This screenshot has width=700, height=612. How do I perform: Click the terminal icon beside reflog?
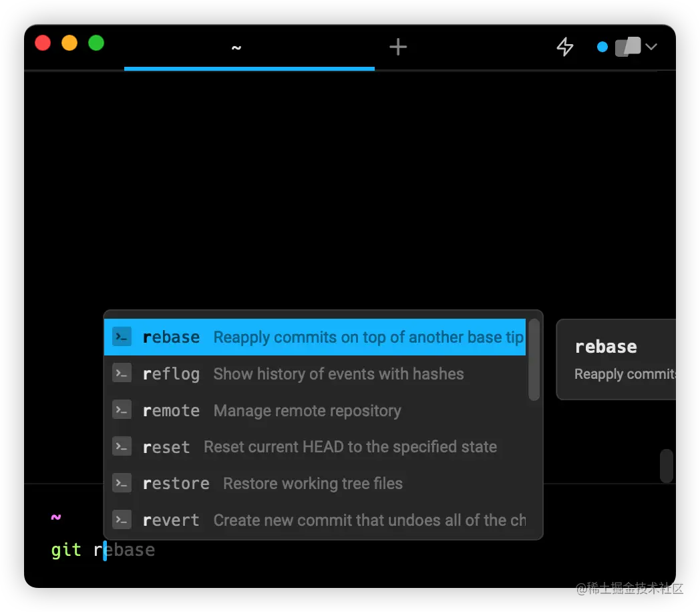click(122, 373)
